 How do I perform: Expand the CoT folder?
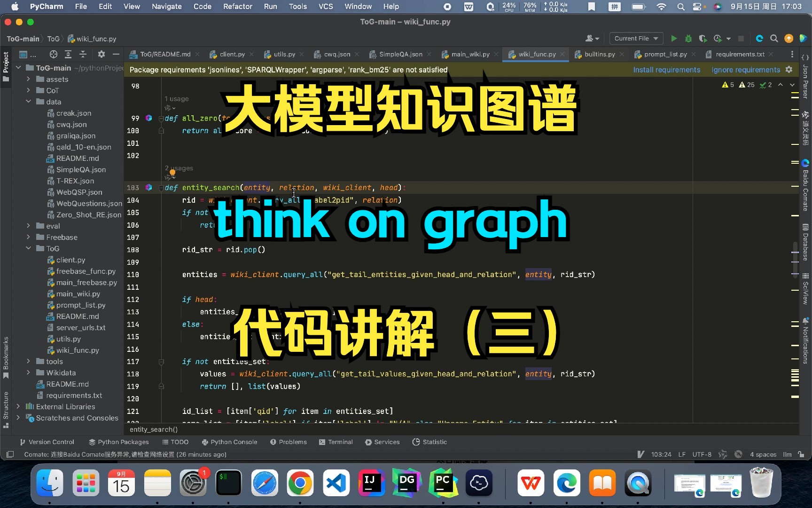[28, 90]
